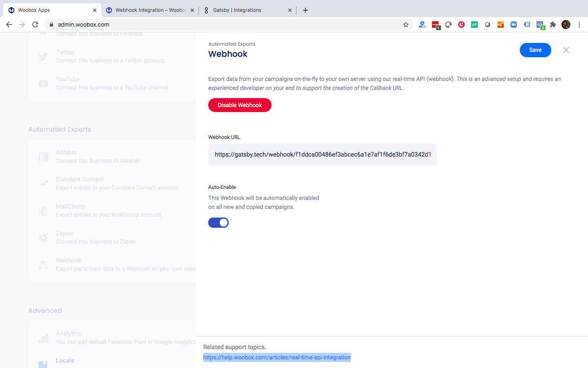Open the pink circular C extension icon
588x368 pixels.
click(x=461, y=25)
